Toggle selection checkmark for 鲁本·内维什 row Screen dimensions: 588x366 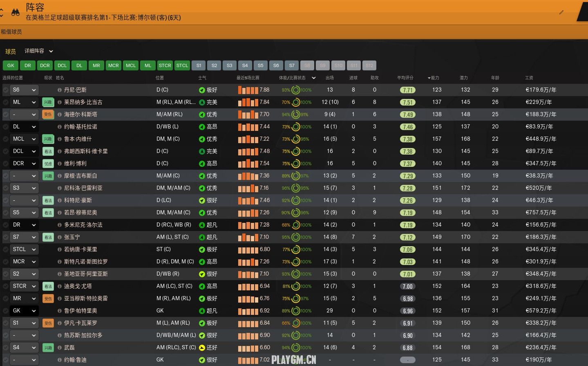pyautogui.click(x=6, y=139)
